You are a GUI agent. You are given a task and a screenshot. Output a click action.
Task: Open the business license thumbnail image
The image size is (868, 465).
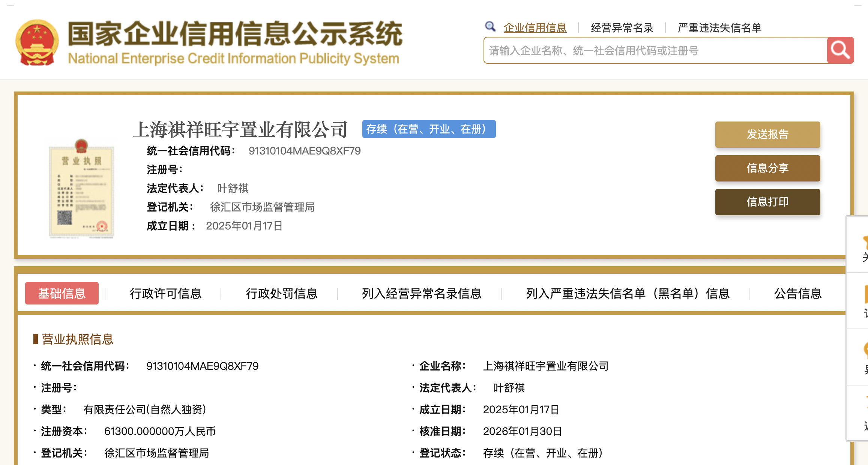(x=81, y=189)
